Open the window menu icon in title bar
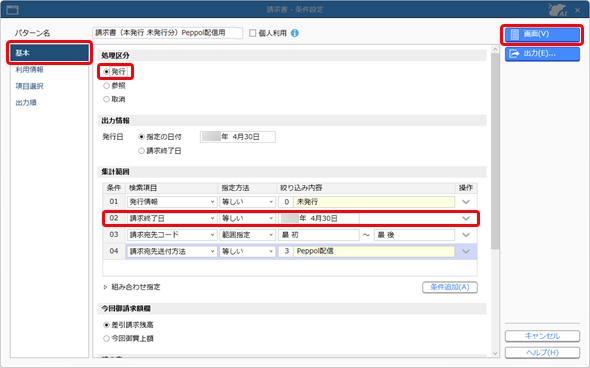The image size is (590, 368). (x=12, y=10)
